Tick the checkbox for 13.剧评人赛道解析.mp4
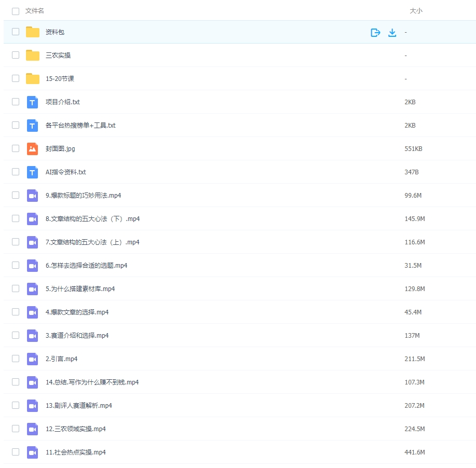Image resolution: width=476 pixels, height=468 pixels. click(16, 405)
